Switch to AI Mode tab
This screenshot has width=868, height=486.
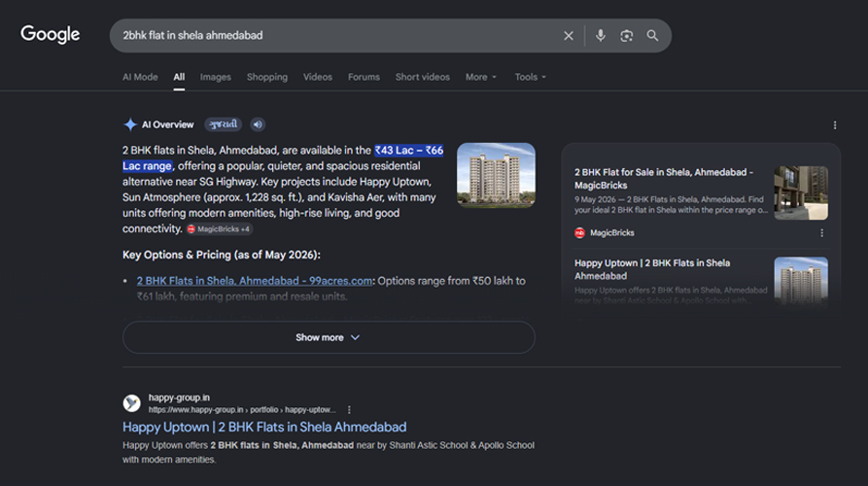click(140, 77)
